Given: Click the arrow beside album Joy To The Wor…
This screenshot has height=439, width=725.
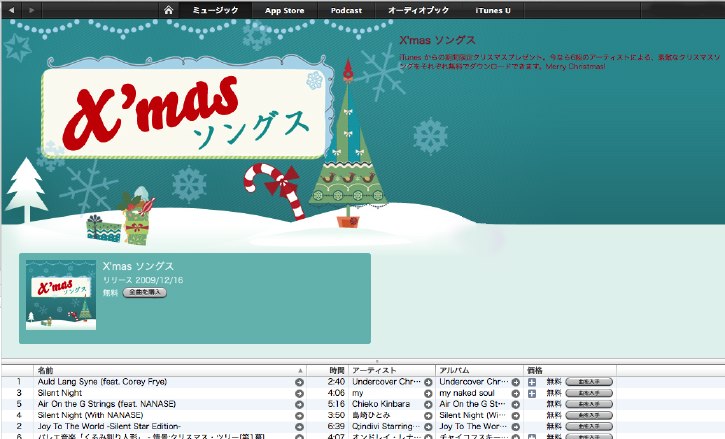Looking at the screenshot, I should coord(516,427).
